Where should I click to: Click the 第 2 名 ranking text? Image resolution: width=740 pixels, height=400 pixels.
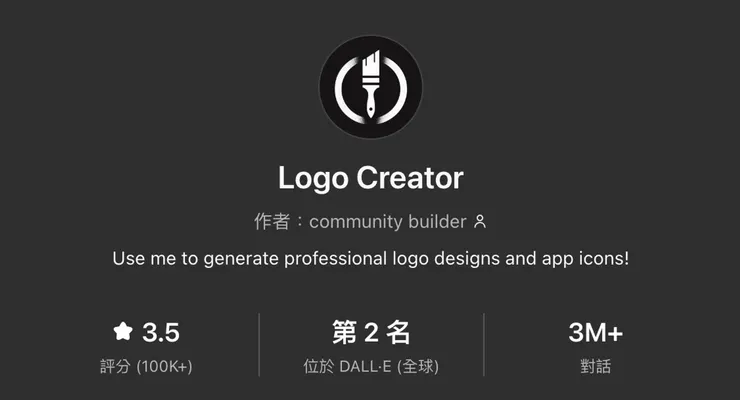(371, 332)
